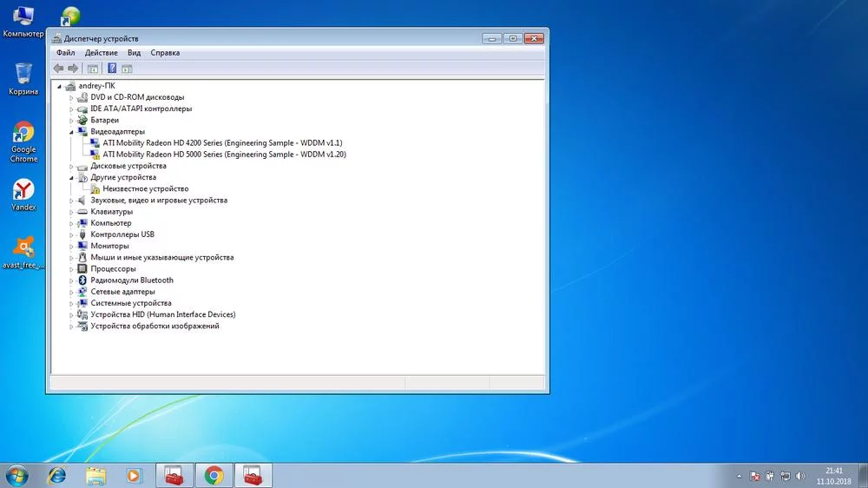The image size is (868, 488).
Task: Collapse the Другие устройства branch
Action: click(71, 178)
